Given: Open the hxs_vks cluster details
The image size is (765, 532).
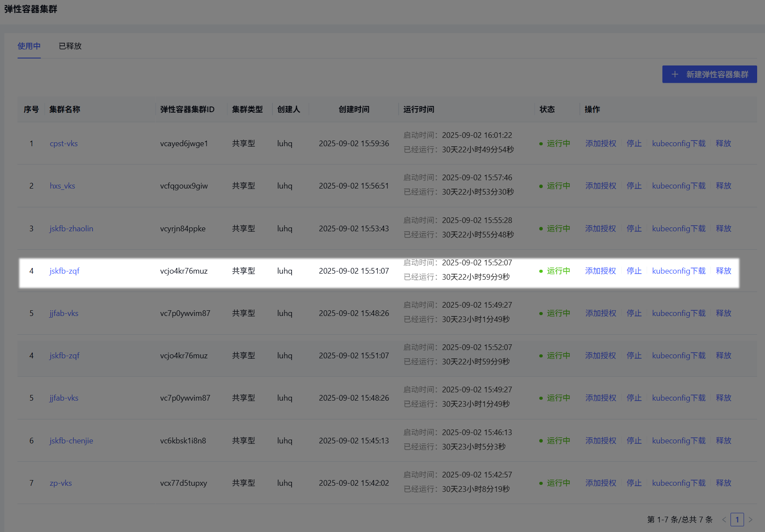Looking at the screenshot, I should [x=62, y=186].
